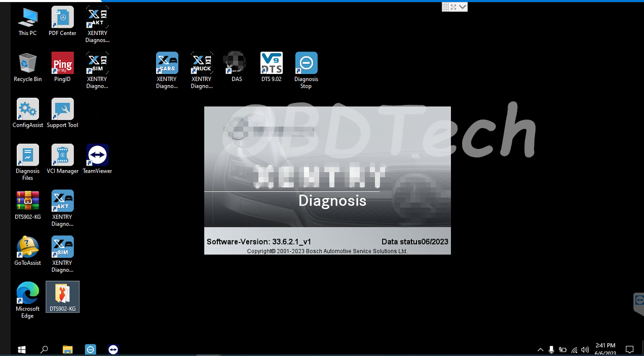Open the Wi-Fi network tray icon
This screenshot has width=644, height=356.
(574, 349)
